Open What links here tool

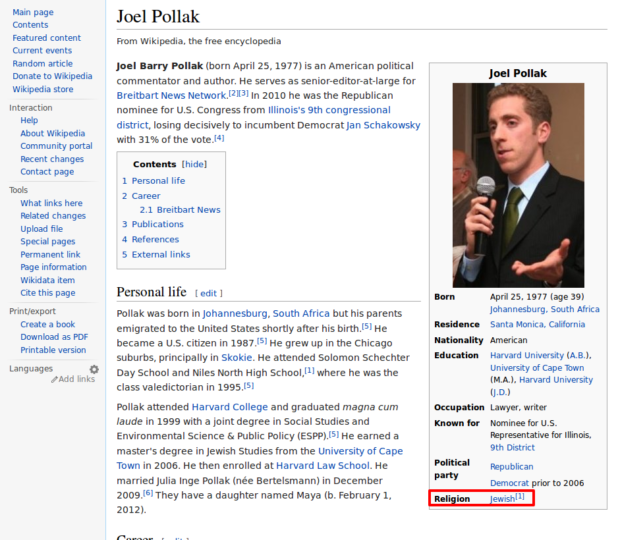[x=52, y=203]
